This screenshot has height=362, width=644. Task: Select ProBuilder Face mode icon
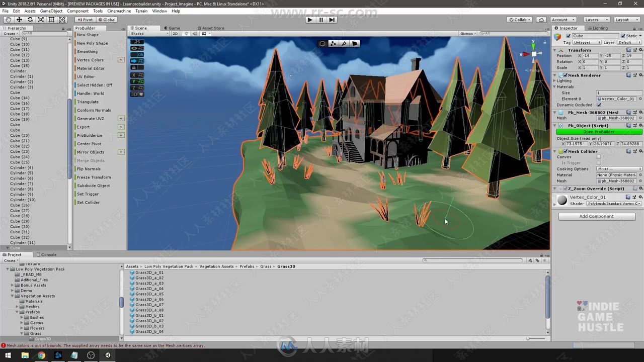coord(355,43)
